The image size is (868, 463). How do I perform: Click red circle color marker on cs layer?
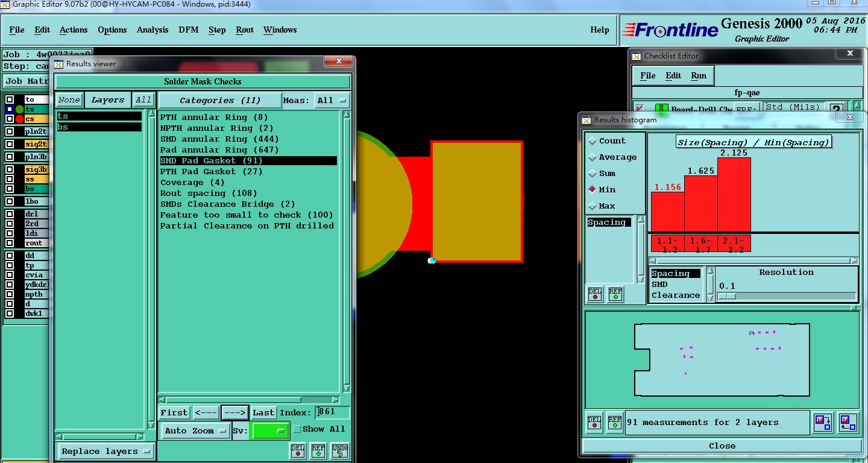tap(19, 119)
